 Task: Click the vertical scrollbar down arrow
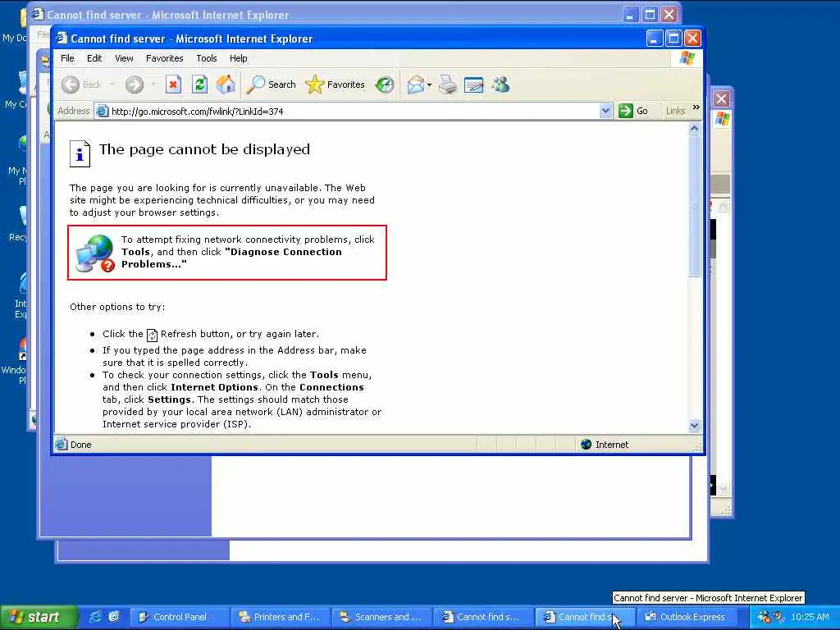[x=694, y=426]
